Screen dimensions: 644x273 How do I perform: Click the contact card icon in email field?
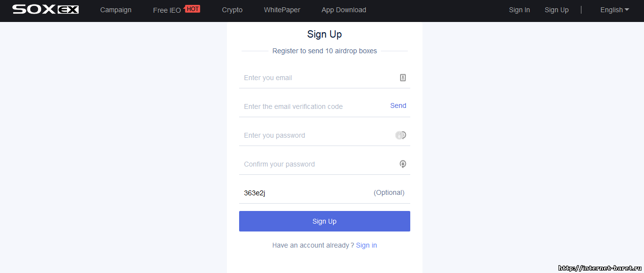click(x=403, y=78)
